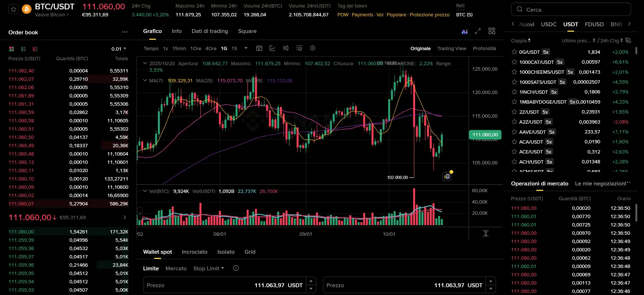The image size is (644, 295).
Task: Open the candlestick style settings
Action: click(286, 48)
